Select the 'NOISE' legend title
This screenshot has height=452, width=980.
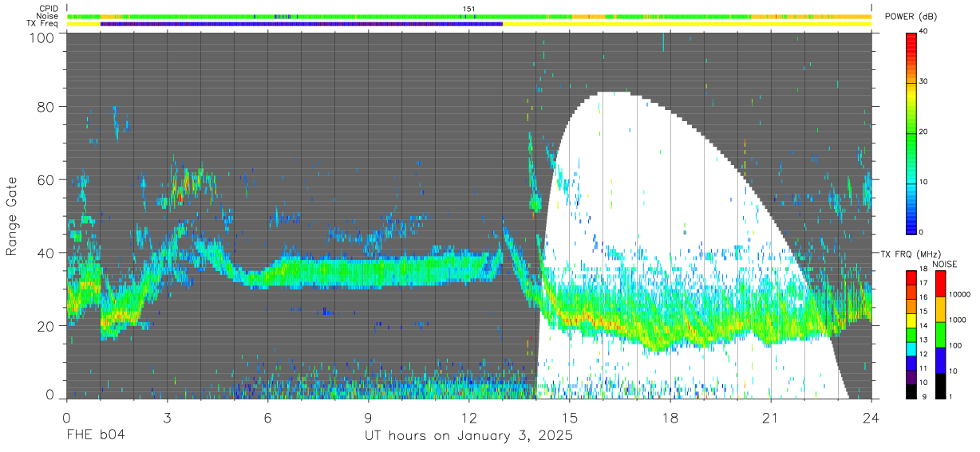pos(945,264)
